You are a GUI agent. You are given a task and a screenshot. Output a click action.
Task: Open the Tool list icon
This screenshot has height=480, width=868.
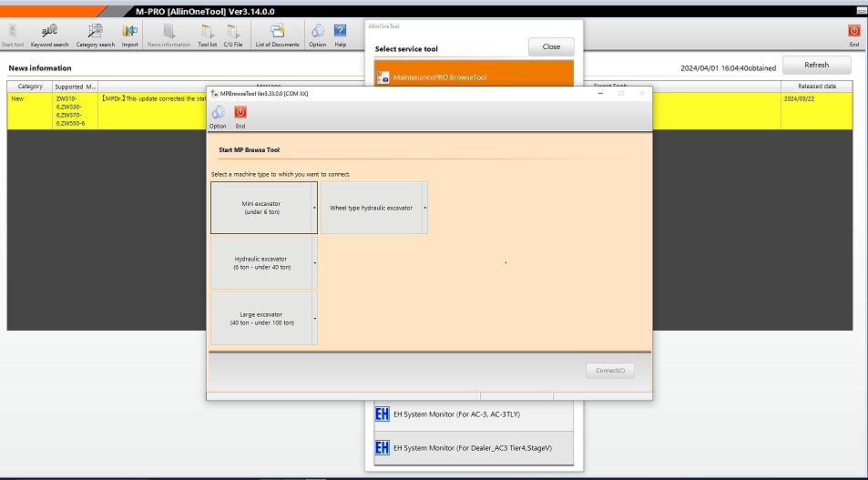[208, 36]
